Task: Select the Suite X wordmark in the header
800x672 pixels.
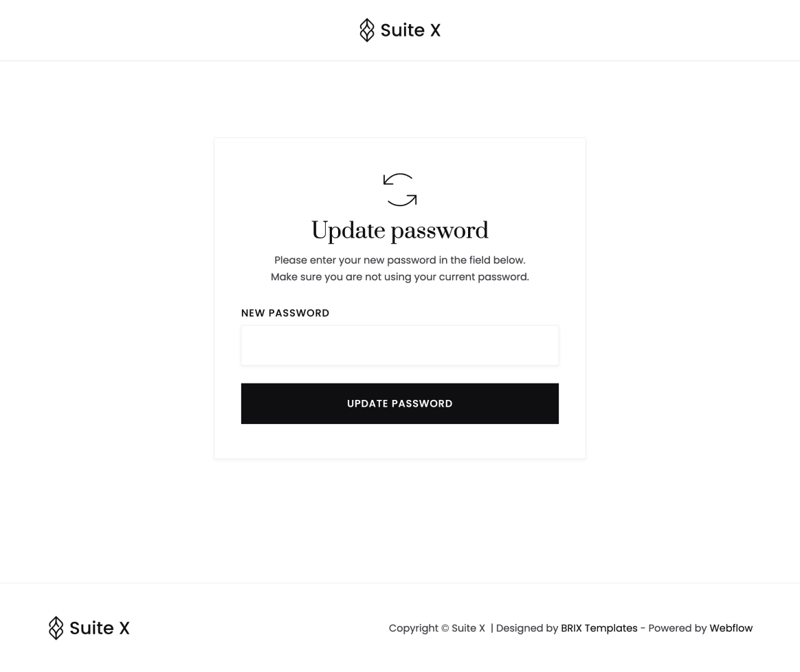Action: click(410, 30)
